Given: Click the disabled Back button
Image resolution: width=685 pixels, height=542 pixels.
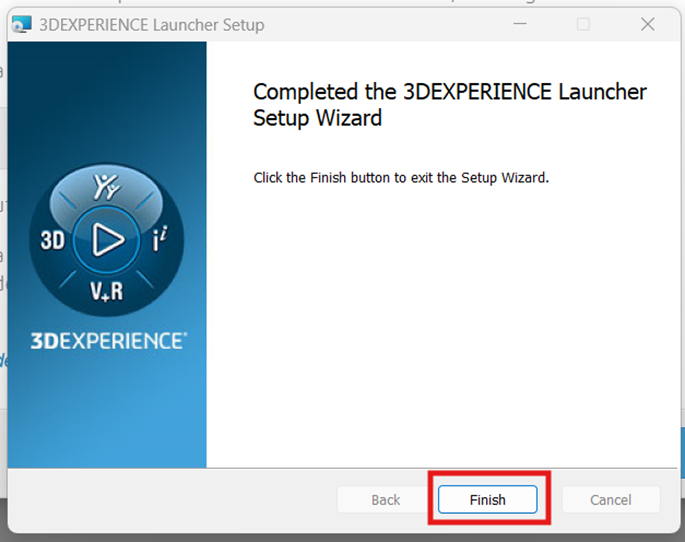Looking at the screenshot, I should tap(385, 499).
